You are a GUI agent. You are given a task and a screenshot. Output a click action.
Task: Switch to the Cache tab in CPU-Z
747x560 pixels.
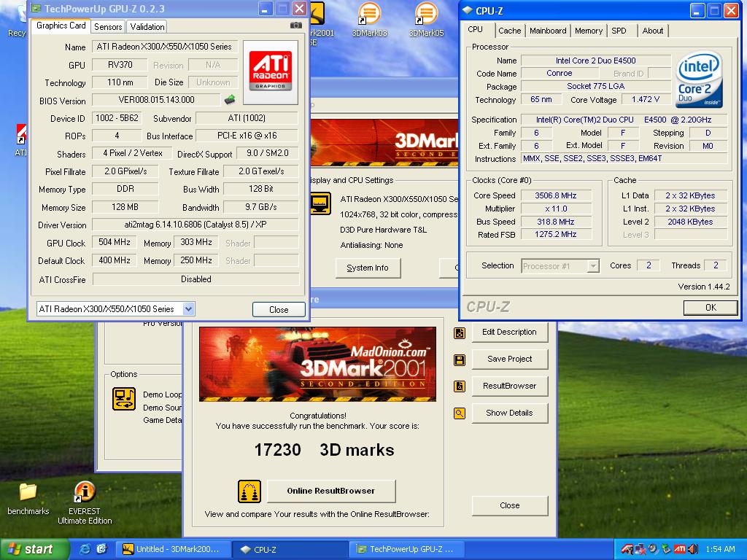click(510, 31)
